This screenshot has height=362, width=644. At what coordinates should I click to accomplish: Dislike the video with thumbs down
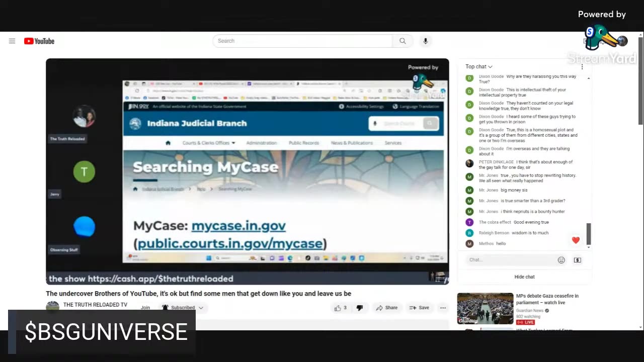click(359, 308)
